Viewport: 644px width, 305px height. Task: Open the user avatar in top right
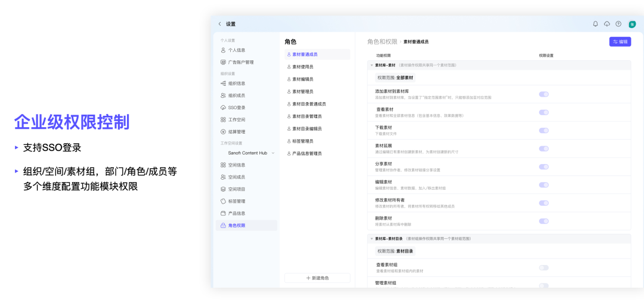(633, 24)
